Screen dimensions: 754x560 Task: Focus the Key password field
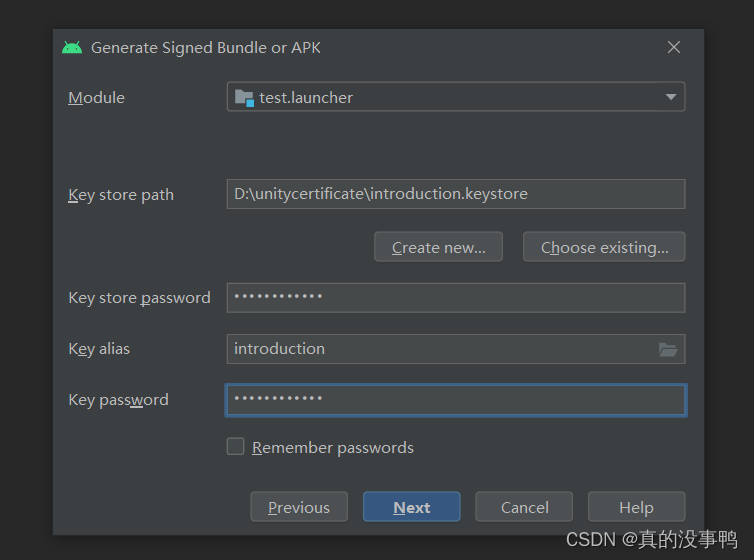[x=456, y=400]
